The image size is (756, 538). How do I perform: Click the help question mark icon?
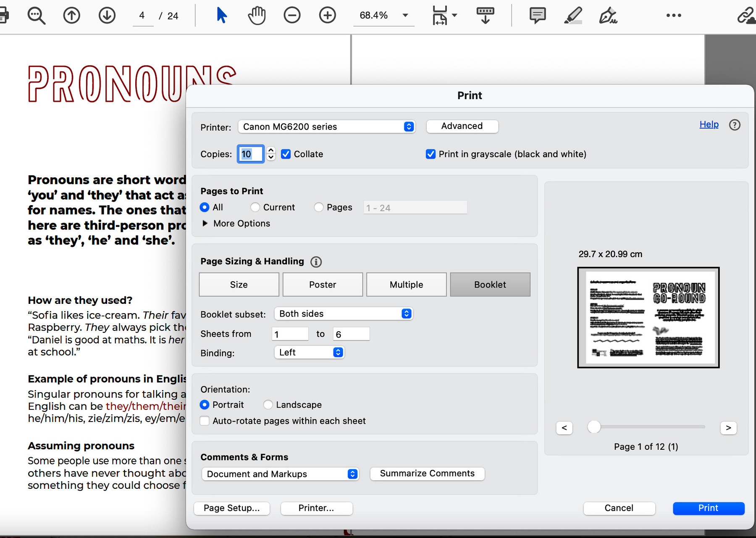pyautogui.click(x=735, y=125)
